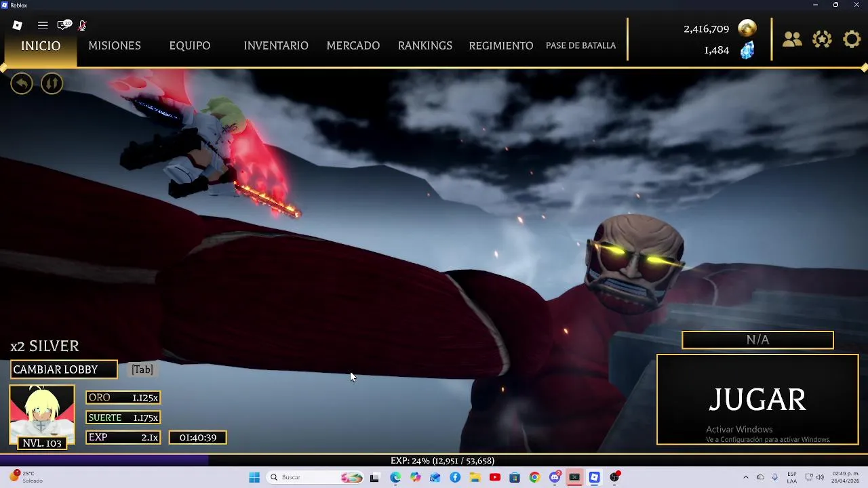Click the EXP progress bar
The height and width of the screenshot is (488, 868).
click(434, 461)
